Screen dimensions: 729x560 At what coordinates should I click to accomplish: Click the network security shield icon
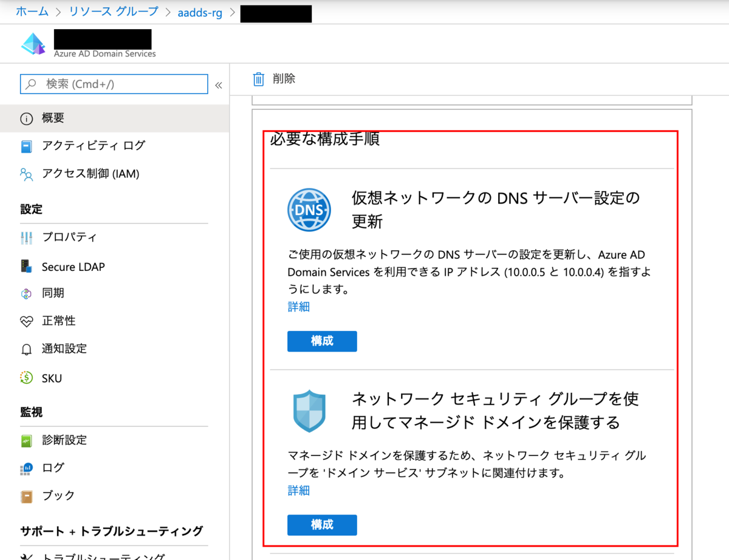309,411
